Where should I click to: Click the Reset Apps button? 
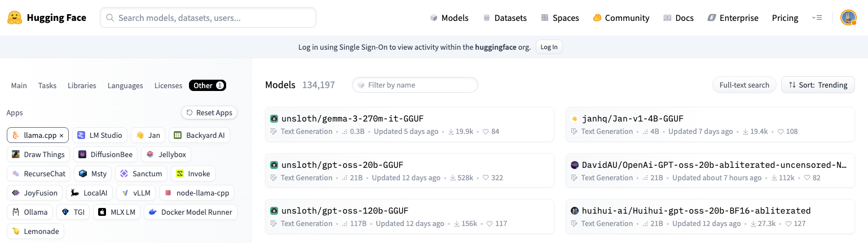[x=209, y=113]
